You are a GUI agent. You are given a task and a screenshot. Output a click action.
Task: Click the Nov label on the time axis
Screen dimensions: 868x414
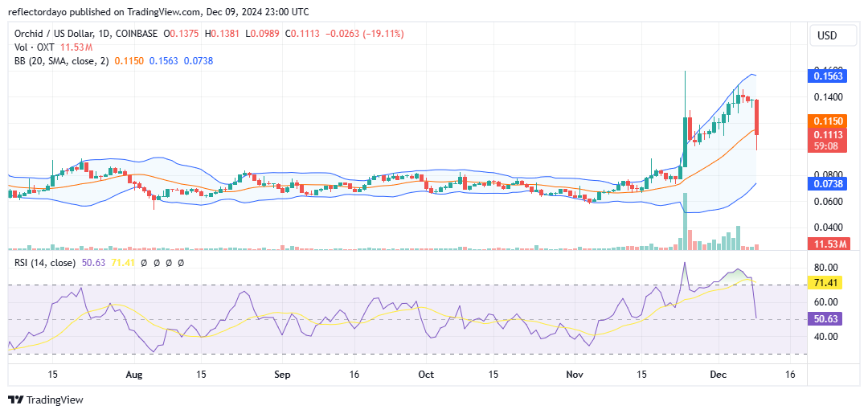575,375
